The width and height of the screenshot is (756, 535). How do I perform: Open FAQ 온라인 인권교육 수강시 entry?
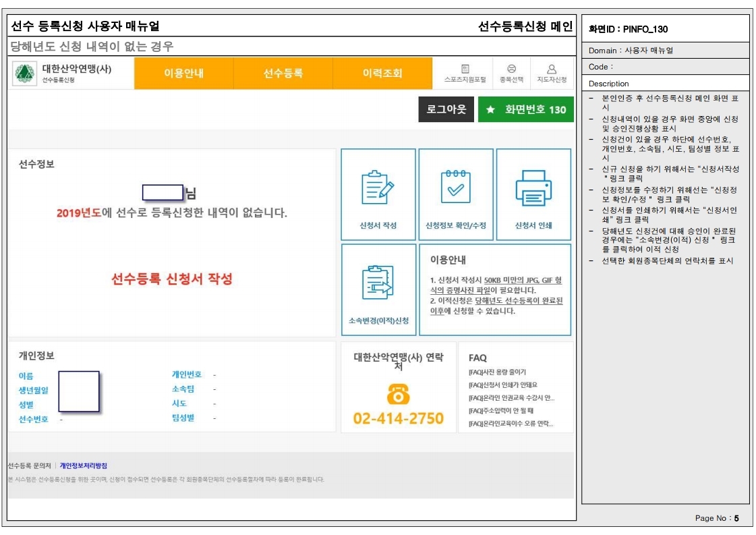pyautogui.click(x=512, y=398)
